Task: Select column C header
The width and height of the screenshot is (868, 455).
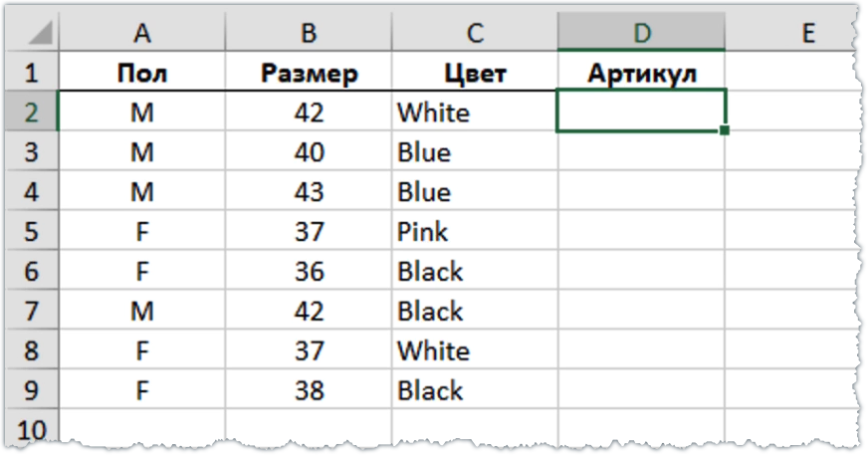Action: [475, 33]
